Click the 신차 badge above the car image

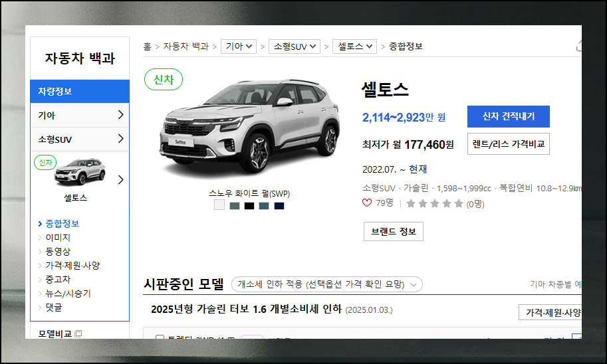[x=164, y=80]
